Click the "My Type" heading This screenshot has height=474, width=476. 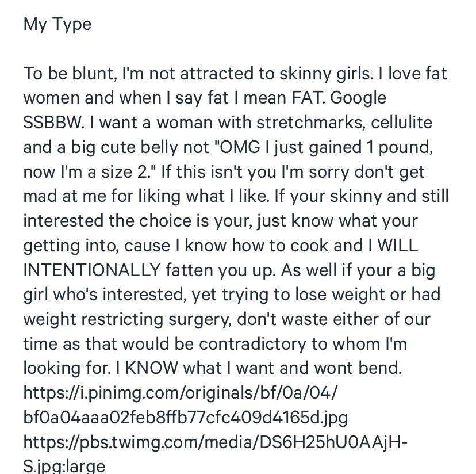coord(57,24)
